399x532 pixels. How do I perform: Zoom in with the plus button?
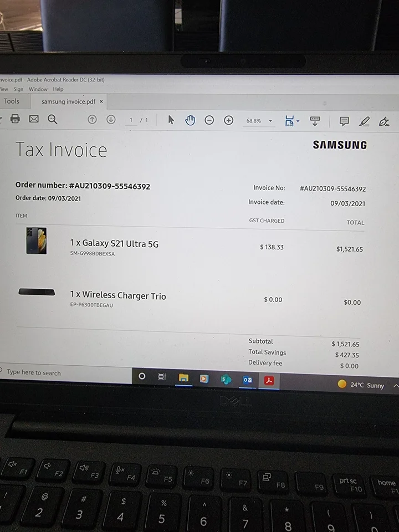tap(229, 120)
